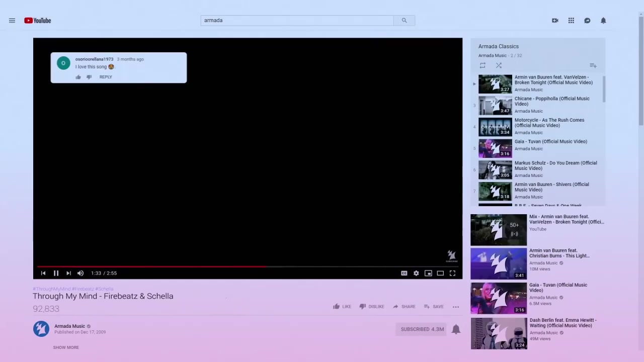Pause the video
Image resolution: width=644 pixels, height=362 pixels.
(x=56, y=273)
